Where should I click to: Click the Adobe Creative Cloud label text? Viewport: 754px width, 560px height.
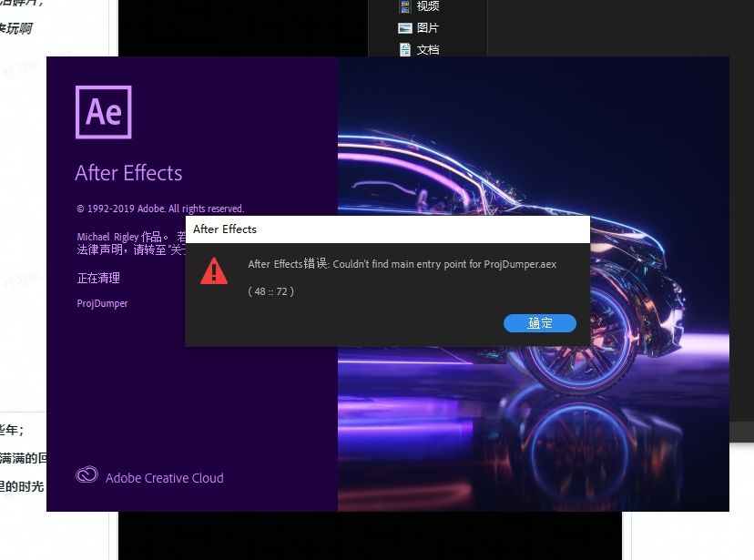click(x=165, y=478)
